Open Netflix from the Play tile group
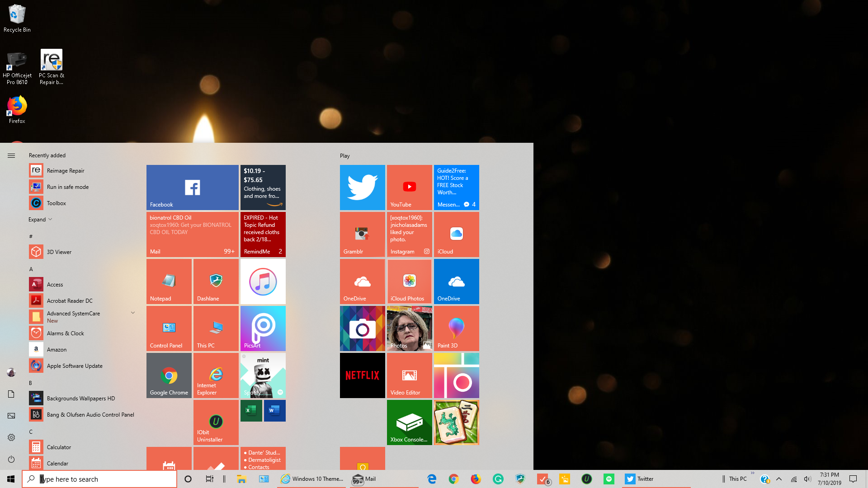The width and height of the screenshot is (868, 488). (362, 375)
